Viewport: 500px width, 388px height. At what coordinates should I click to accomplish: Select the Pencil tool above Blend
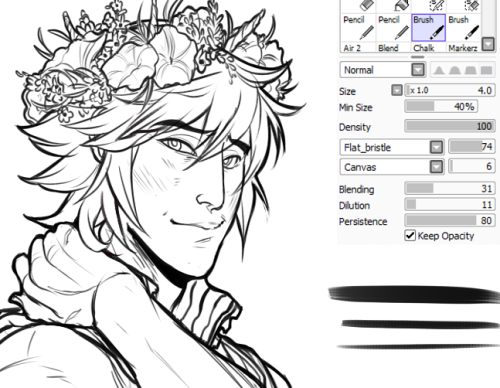(393, 28)
